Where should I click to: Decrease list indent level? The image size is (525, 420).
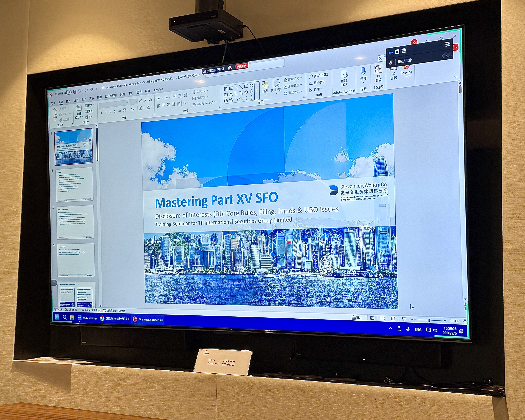pyautogui.click(x=175, y=97)
